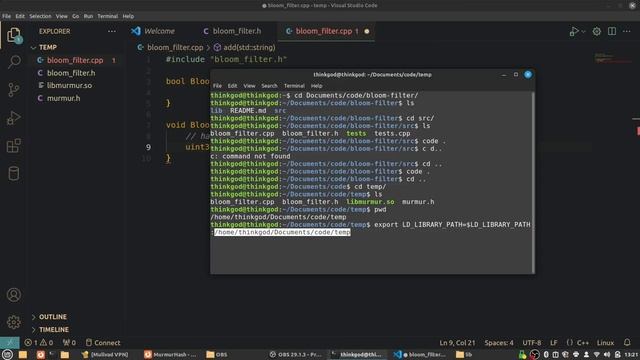Select the UTF-8 encoding indicator
The image size is (640, 360).
[x=532, y=343]
